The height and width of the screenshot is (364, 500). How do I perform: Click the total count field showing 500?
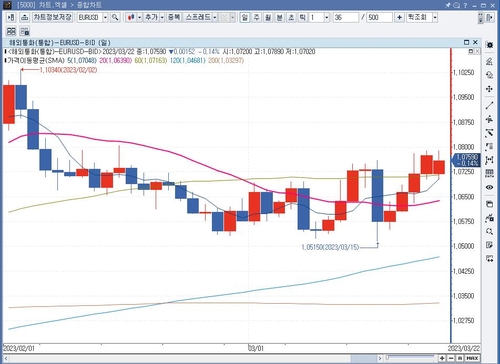[379, 17]
